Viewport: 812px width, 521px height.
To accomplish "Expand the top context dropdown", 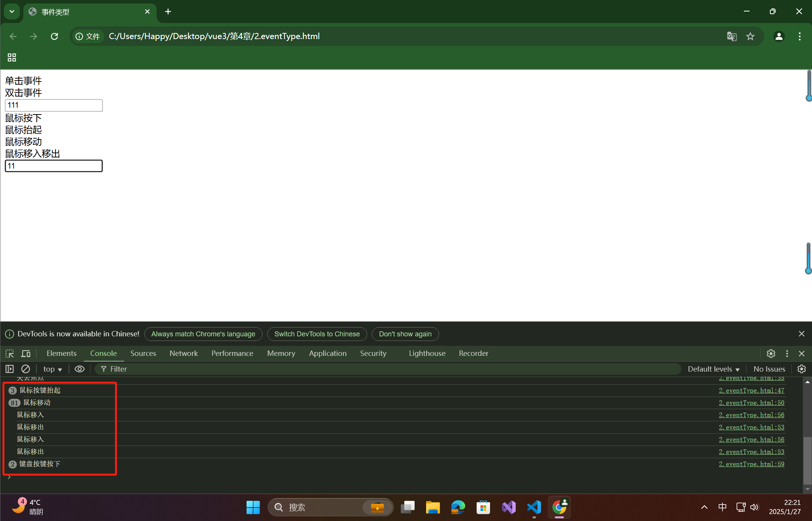I will point(52,369).
